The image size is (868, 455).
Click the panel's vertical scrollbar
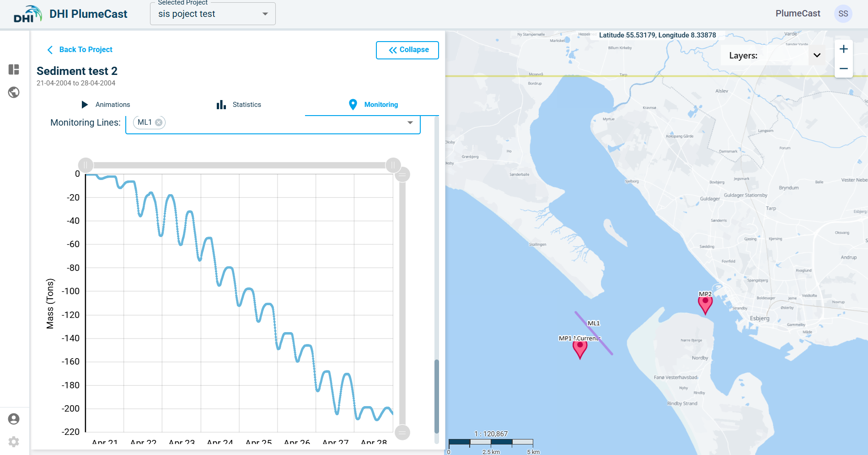pyautogui.click(x=436, y=395)
